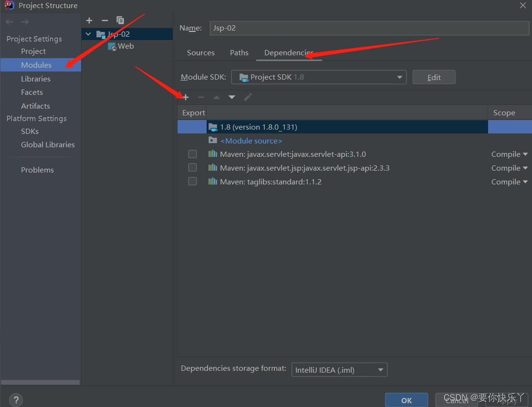
Task: Click the Export column header
Action: [193, 113]
